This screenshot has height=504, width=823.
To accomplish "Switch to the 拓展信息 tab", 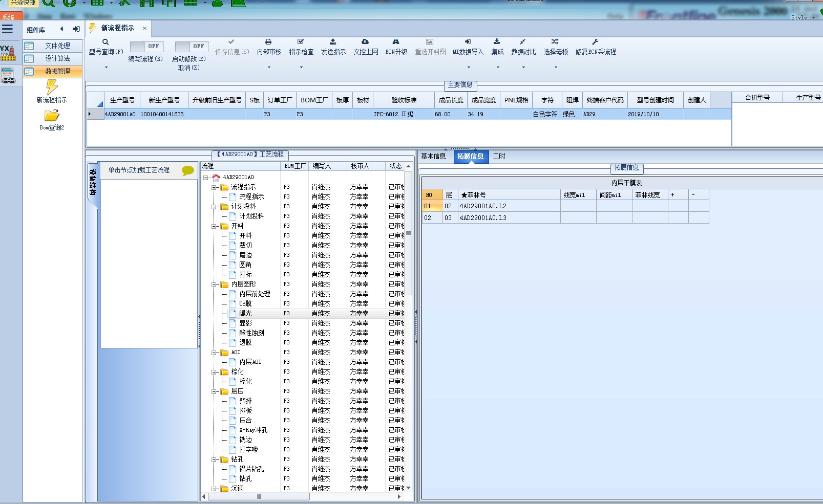I will tap(471, 157).
